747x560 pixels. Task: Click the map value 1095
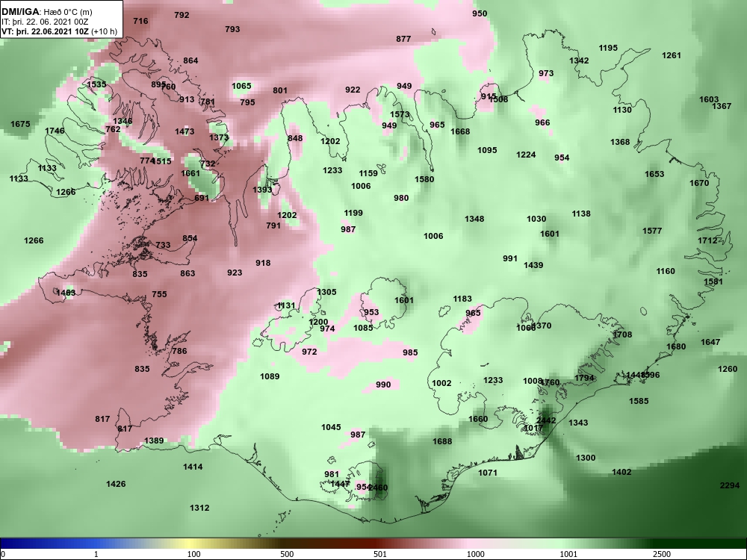click(x=487, y=151)
